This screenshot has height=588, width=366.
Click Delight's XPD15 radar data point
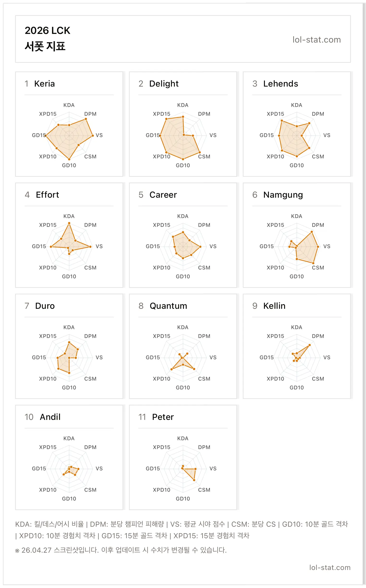(166, 119)
